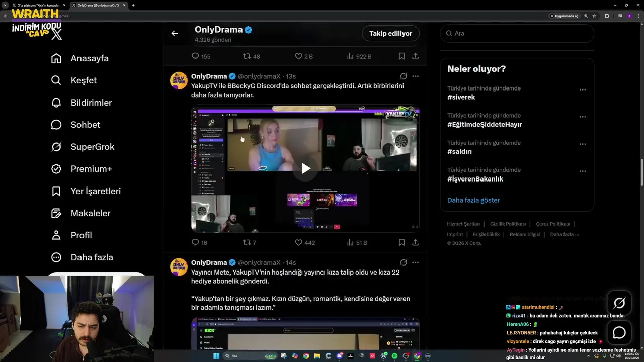
Task: Open the Hizmet Şartları footer link
Action: pos(463,224)
